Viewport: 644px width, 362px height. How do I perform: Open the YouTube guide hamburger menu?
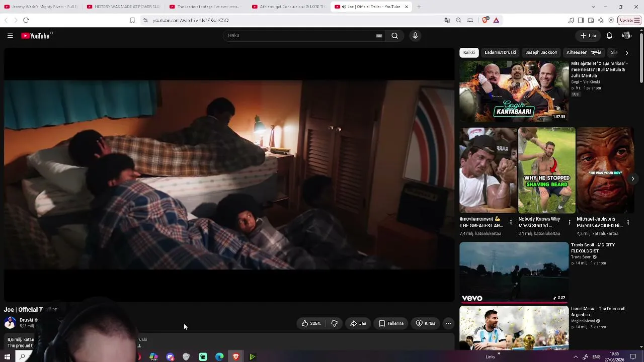[10, 36]
